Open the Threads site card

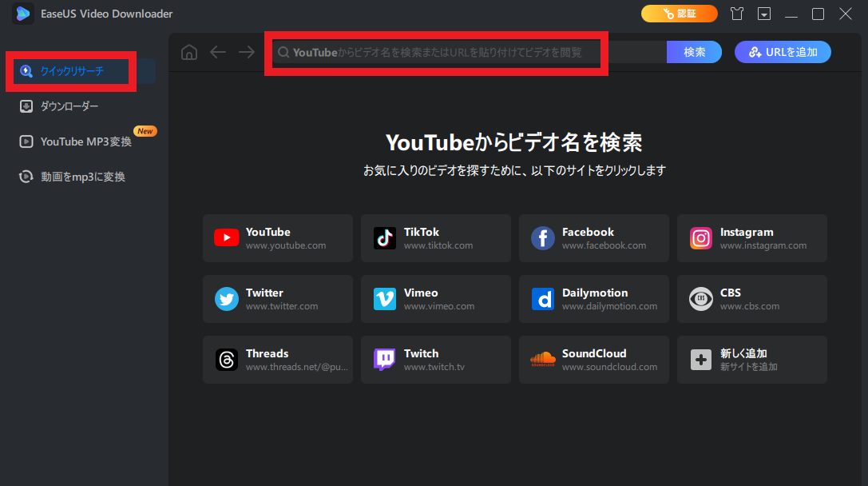coord(278,360)
